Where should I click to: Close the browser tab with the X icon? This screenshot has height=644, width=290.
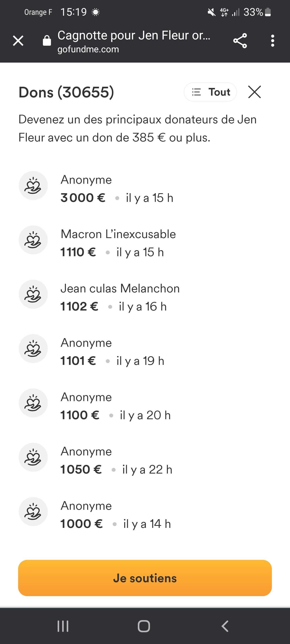click(x=18, y=40)
